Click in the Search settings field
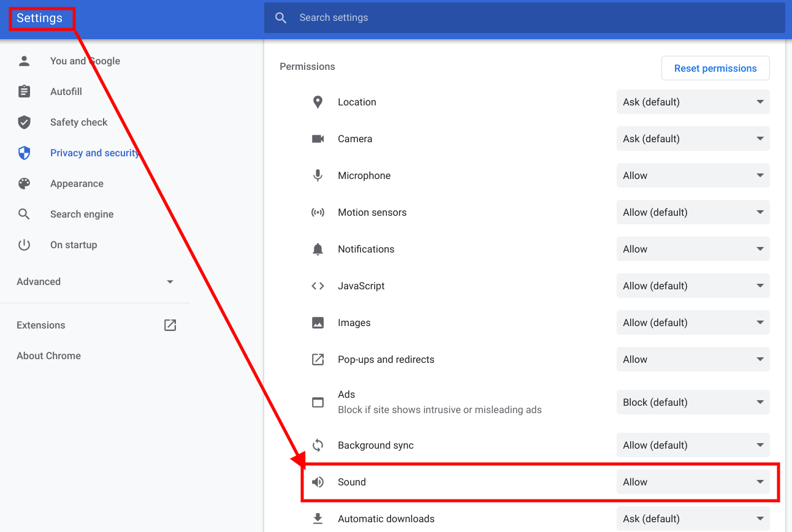Image resolution: width=792 pixels, height=532 pixels. click(524, 18)
